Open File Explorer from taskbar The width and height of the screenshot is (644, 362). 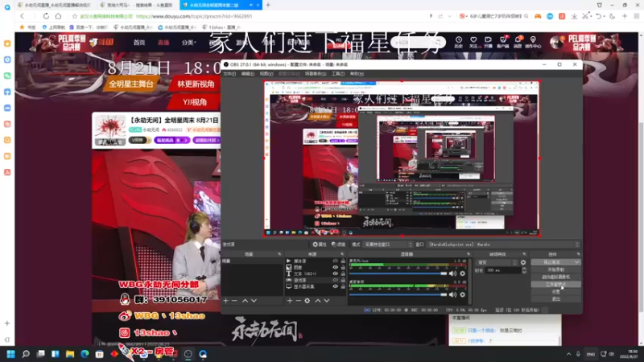click(x=70, y=354)
